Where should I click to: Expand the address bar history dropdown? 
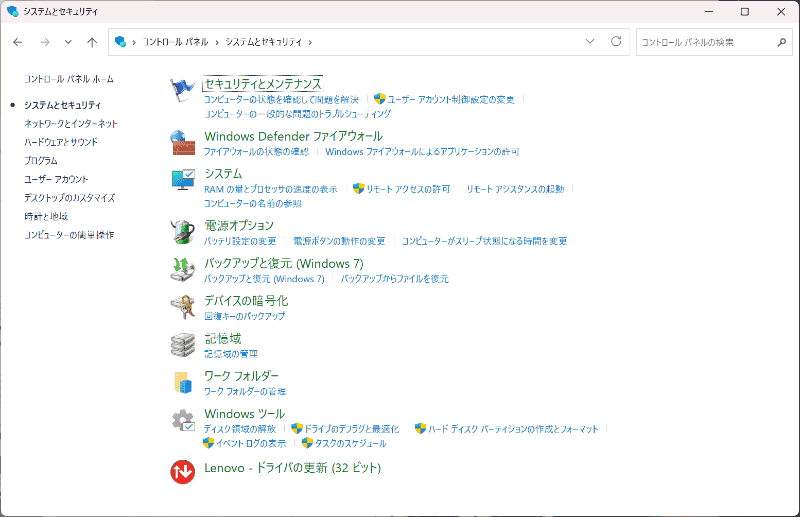tap(590, 41)
